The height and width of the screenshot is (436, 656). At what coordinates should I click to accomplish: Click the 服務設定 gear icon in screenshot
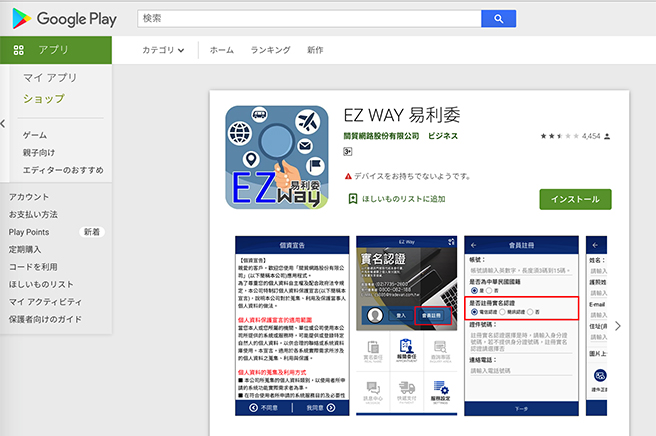tap(441, 391)
